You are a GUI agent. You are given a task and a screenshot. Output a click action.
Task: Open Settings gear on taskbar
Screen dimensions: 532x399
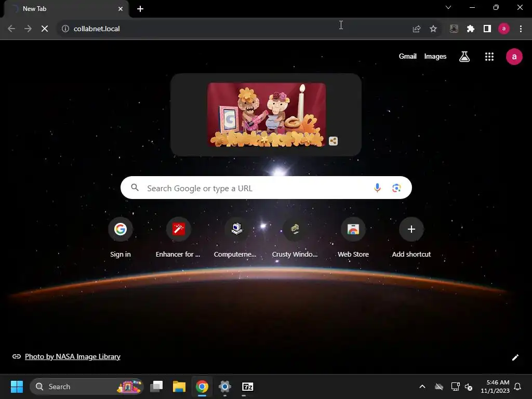[224, 387]
